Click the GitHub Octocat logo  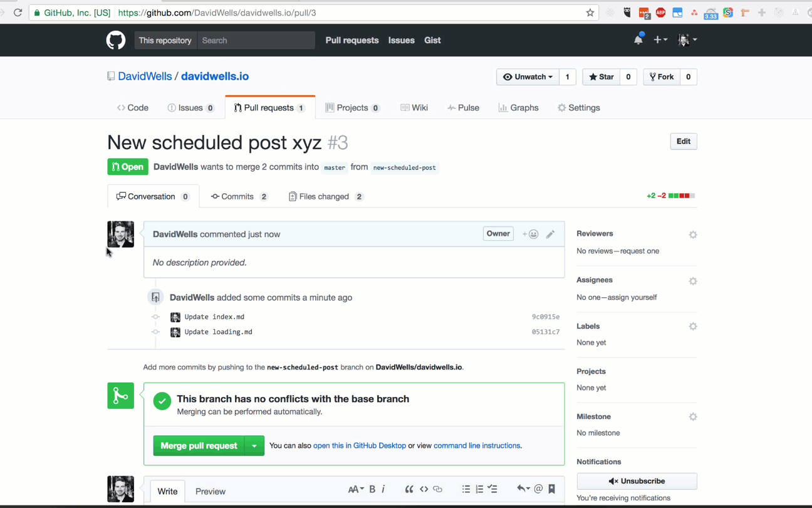coord(116,40)
